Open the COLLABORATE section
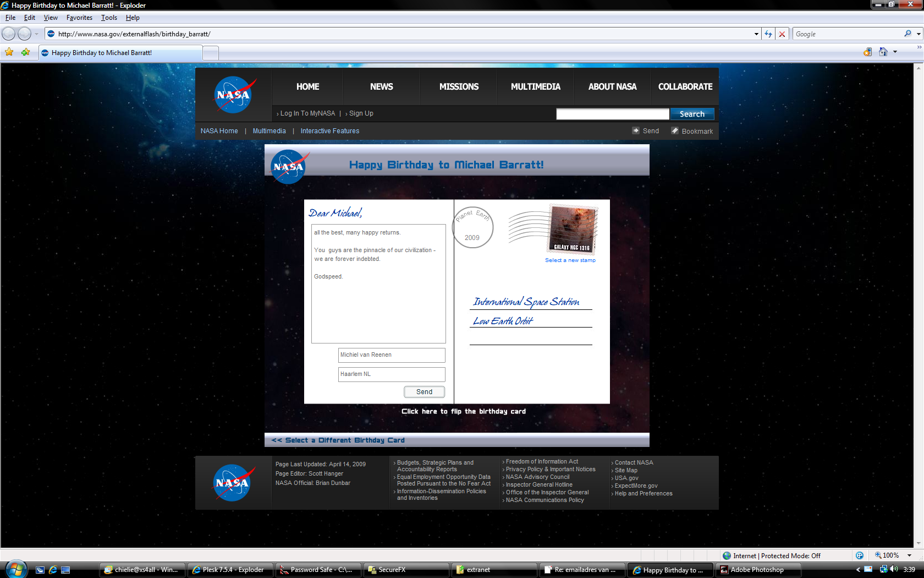 [x=685, y=86]
